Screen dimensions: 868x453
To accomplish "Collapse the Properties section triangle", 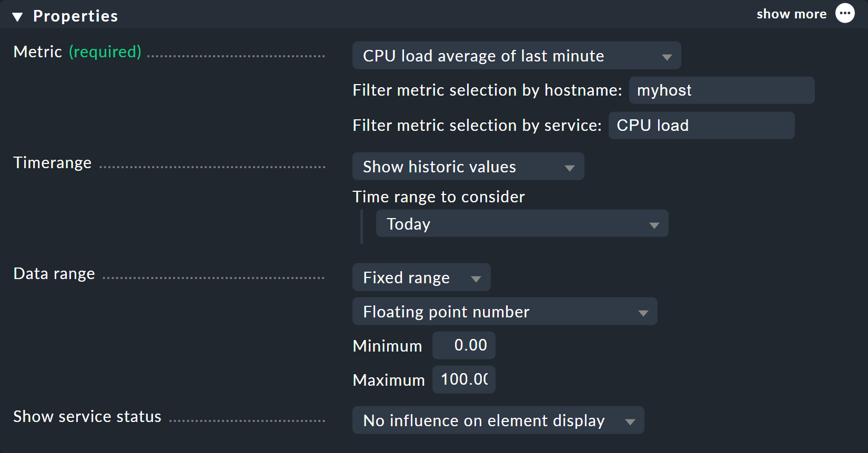I will (17, 17).
